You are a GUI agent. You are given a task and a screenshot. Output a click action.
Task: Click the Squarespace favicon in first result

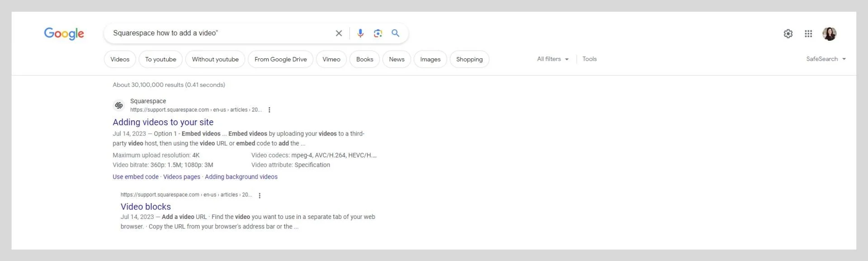click(x=119, y=105)
